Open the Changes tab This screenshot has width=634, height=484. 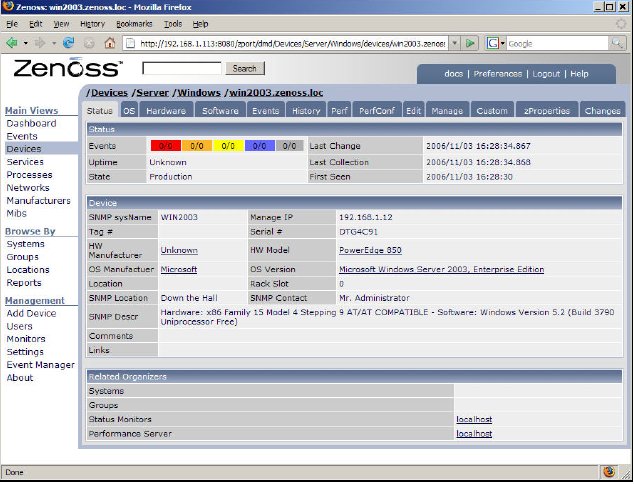pyautogui.click(x=602, y=111)
